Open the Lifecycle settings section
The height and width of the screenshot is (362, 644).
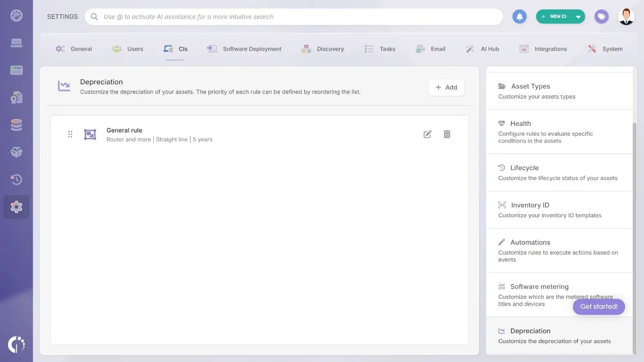(559, 173)
